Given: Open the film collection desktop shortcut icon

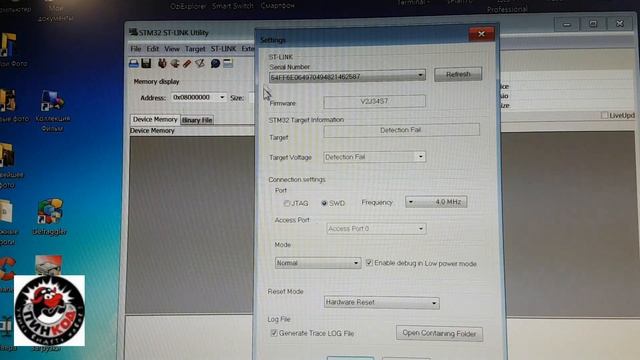Looking at the screenshot, I should point(52,110).
